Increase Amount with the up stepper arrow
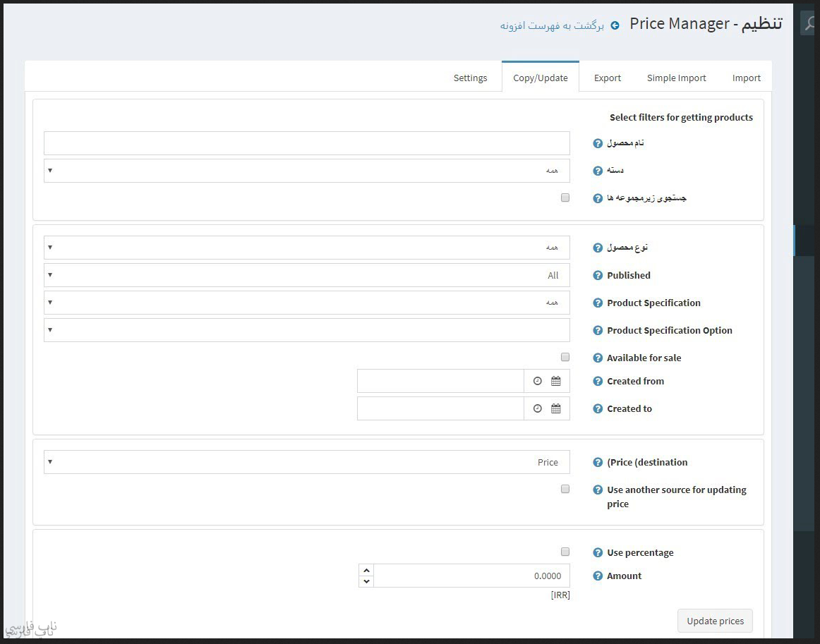Image resolution: width=820 pixels, height=644 pixels. pos(366,570)
